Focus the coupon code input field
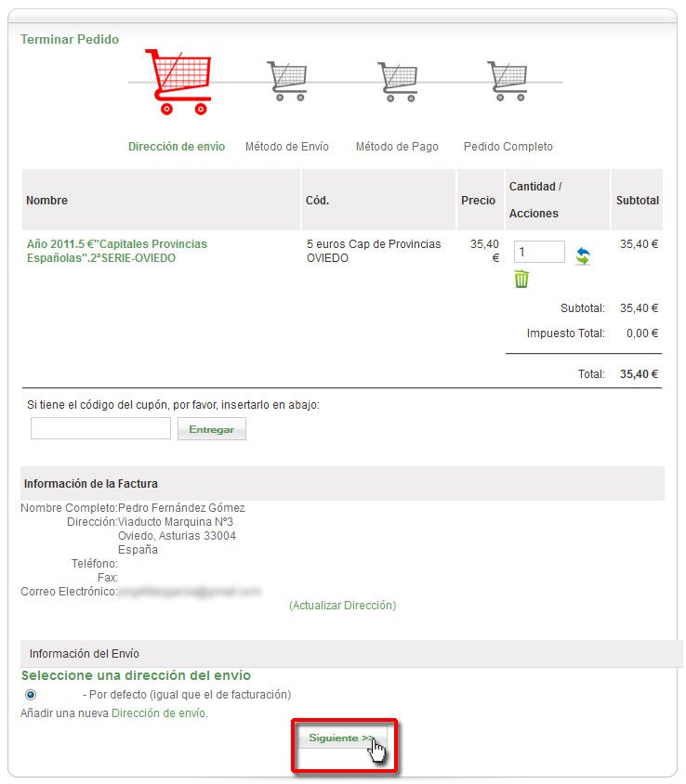 (100, 428)
